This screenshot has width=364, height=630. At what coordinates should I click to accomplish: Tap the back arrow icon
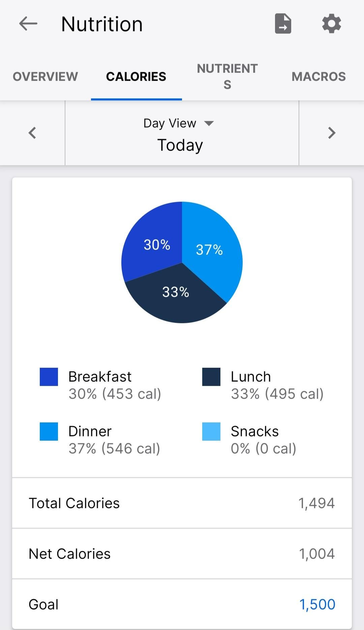[28, 24]
